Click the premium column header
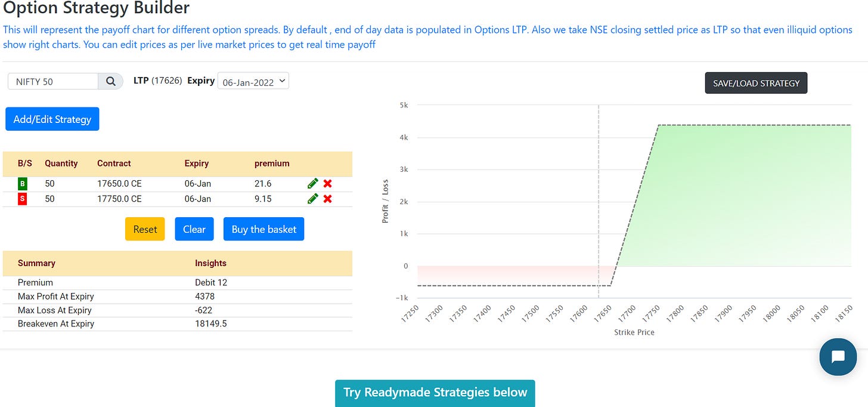Image resolution: width=868 pixels, height=407 pixels. [x=272, y=164]
